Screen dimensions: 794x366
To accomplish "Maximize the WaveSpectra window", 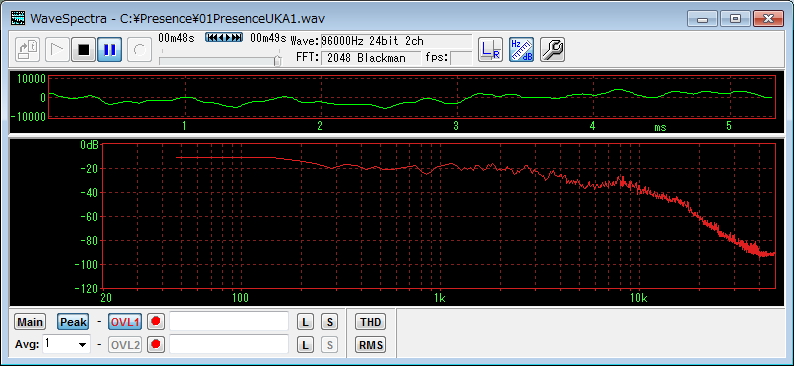I will [735, 19].
